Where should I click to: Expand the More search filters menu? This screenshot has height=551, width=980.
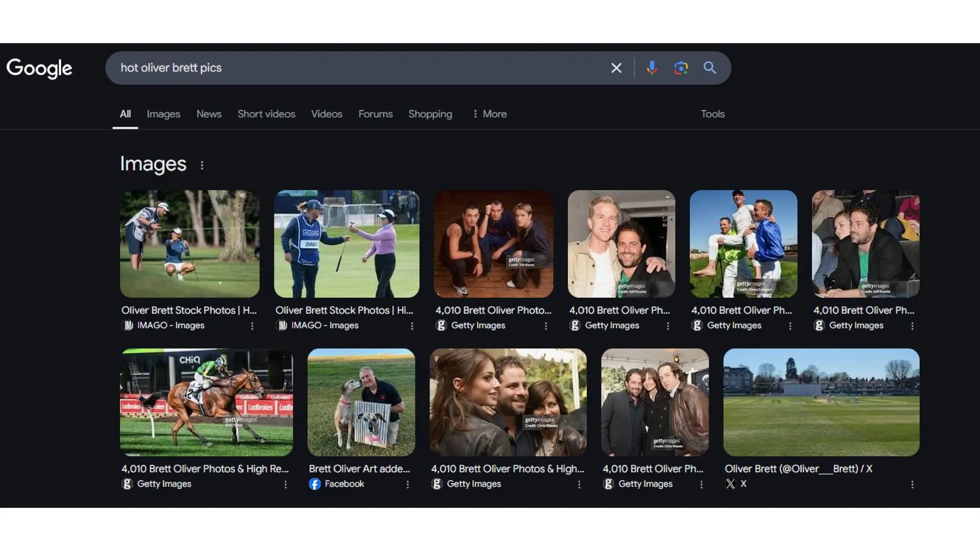(490, 114)
